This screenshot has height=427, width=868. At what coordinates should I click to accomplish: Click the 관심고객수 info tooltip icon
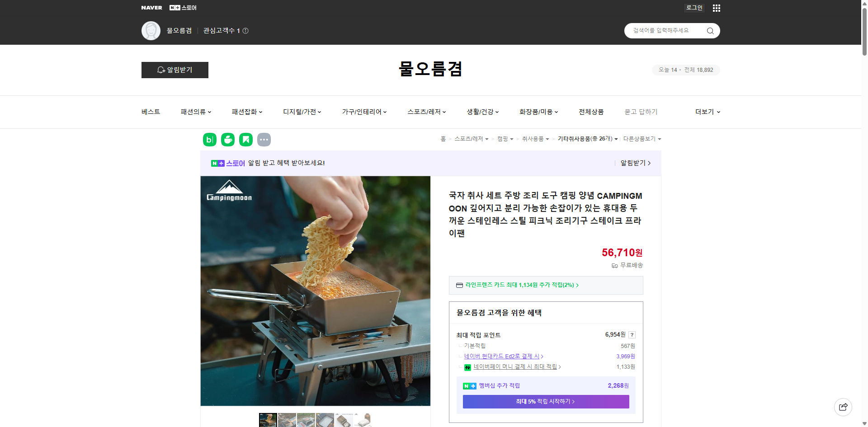(245, 31)
